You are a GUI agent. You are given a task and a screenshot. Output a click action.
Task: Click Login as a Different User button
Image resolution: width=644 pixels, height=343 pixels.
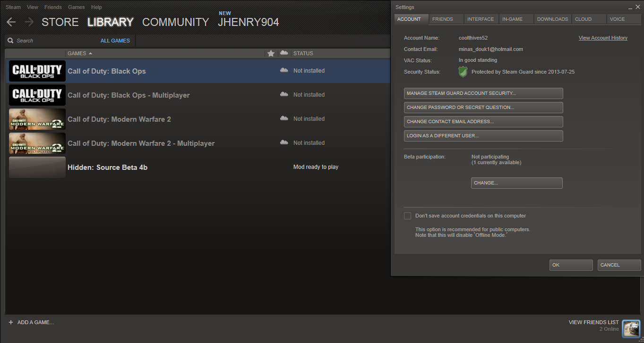(483, 136)
